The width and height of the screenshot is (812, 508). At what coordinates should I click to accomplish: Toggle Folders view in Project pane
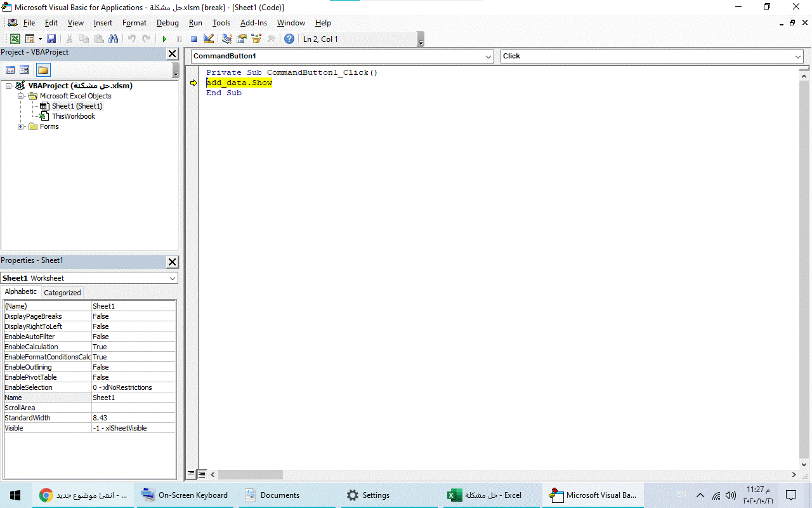coord(43,70)
